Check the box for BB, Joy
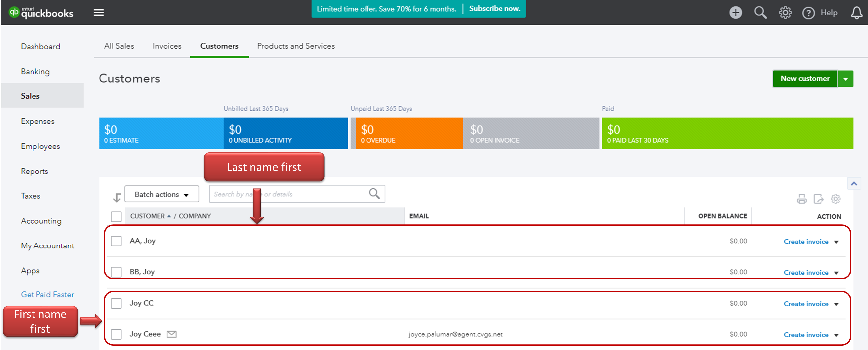 pos(116,272)
